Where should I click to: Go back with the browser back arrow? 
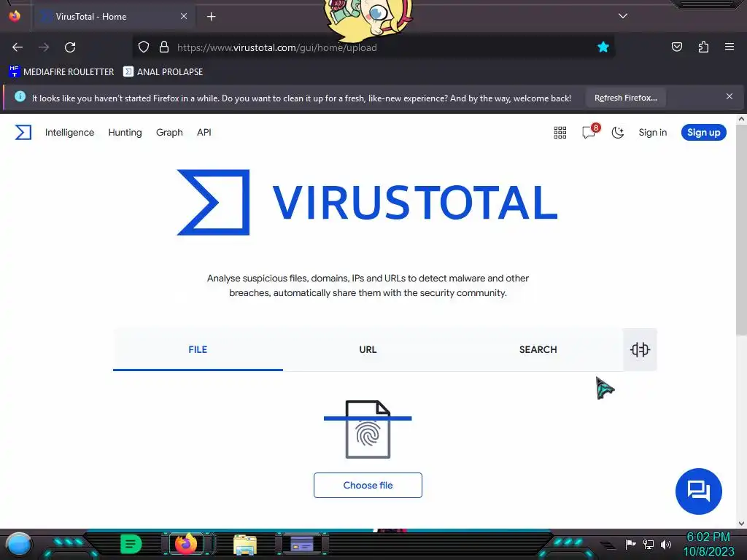click(x=18, y=47)
